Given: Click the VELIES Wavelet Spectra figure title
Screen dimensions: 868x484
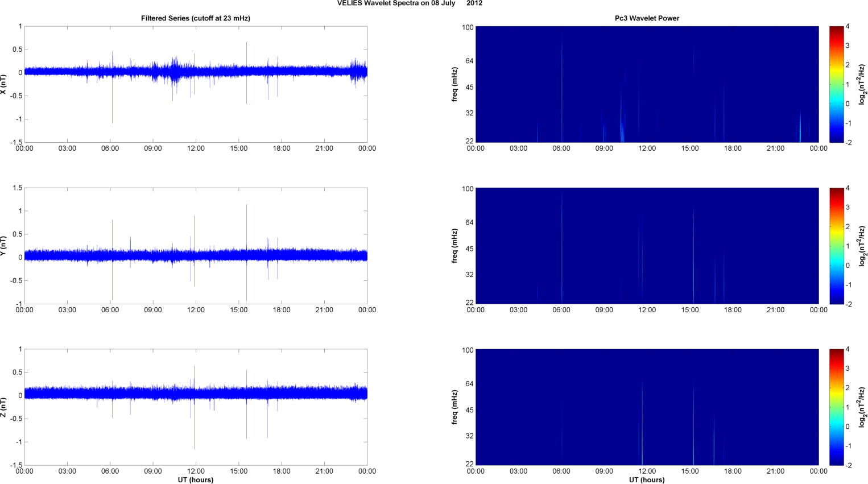Looking at the screenshot, I should (410, 3).
